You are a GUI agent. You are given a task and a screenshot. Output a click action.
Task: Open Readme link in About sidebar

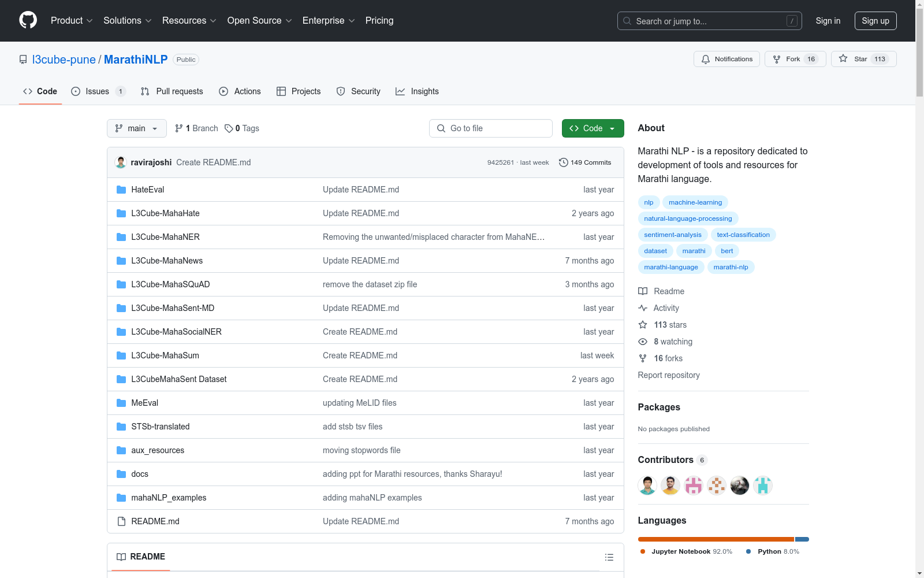[x=661, y=291]
